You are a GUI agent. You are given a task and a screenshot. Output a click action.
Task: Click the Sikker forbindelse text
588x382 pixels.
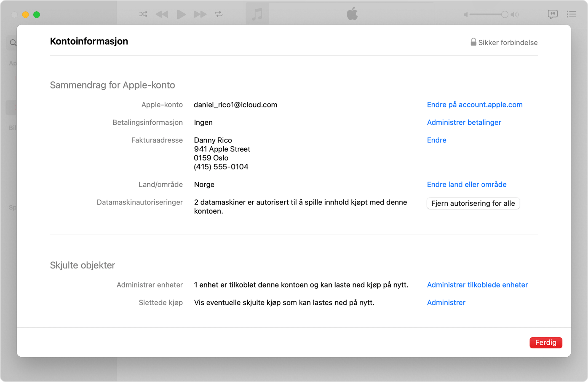(508, 43)
